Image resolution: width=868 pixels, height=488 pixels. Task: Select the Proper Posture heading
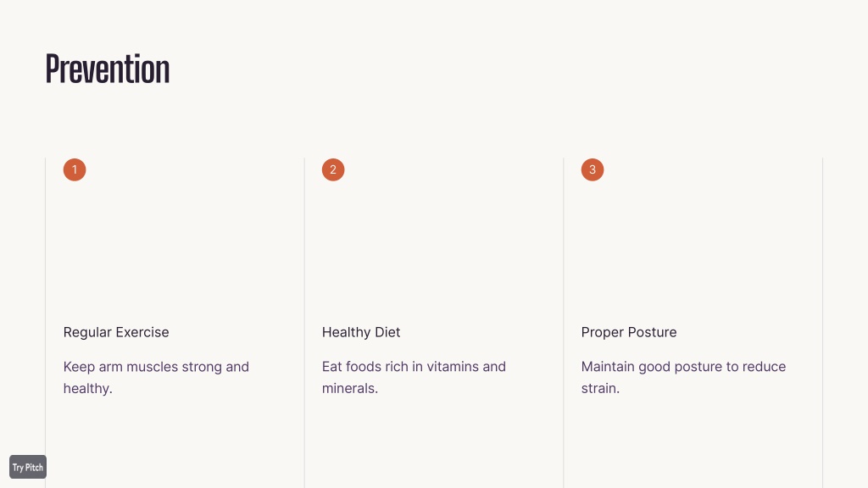click(629, 332)
